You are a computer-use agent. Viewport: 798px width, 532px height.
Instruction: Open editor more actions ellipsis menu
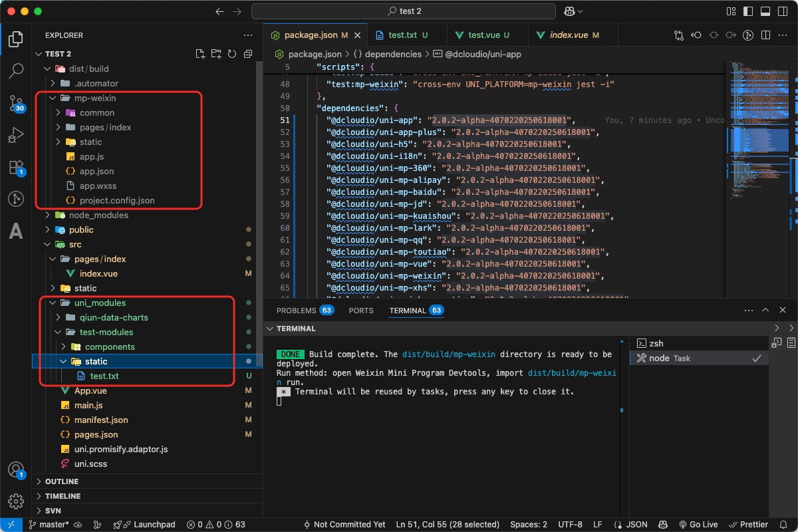click(783, 35)
